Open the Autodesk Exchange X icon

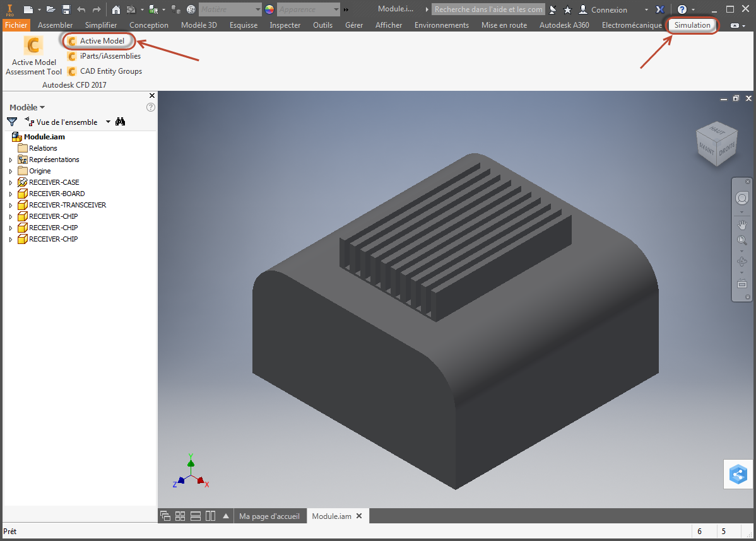(660, 9)
